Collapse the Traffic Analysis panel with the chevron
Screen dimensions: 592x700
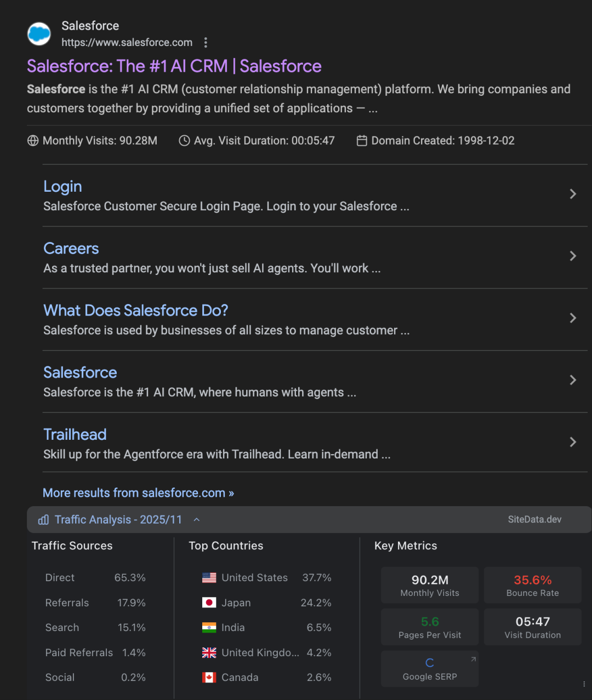(x=197, y=520)
